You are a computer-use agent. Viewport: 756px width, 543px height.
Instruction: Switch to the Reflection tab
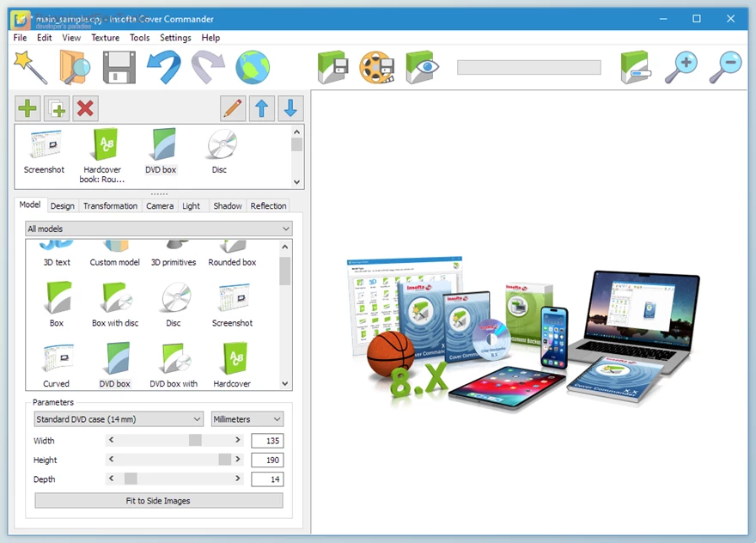[269, 206]
